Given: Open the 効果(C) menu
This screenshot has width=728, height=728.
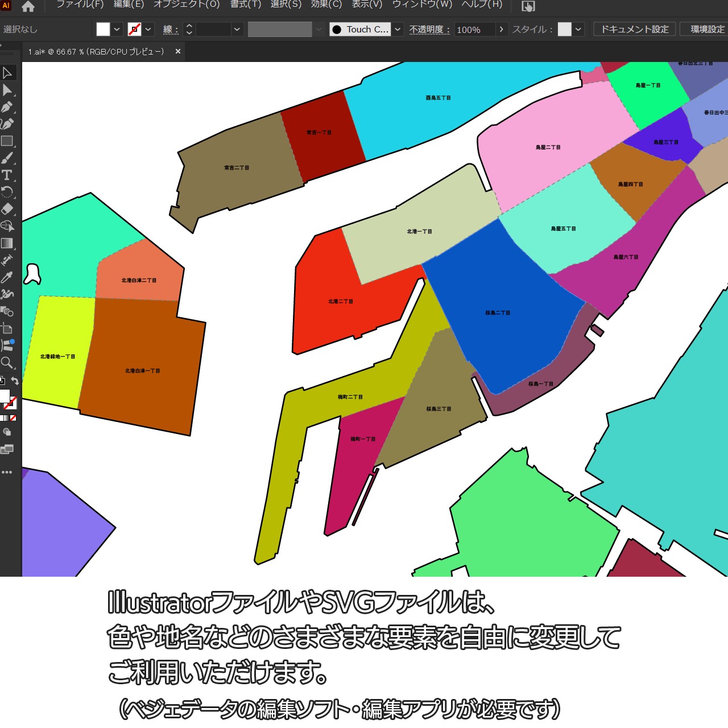Looking at the screenshot, I should pos(326,5).
